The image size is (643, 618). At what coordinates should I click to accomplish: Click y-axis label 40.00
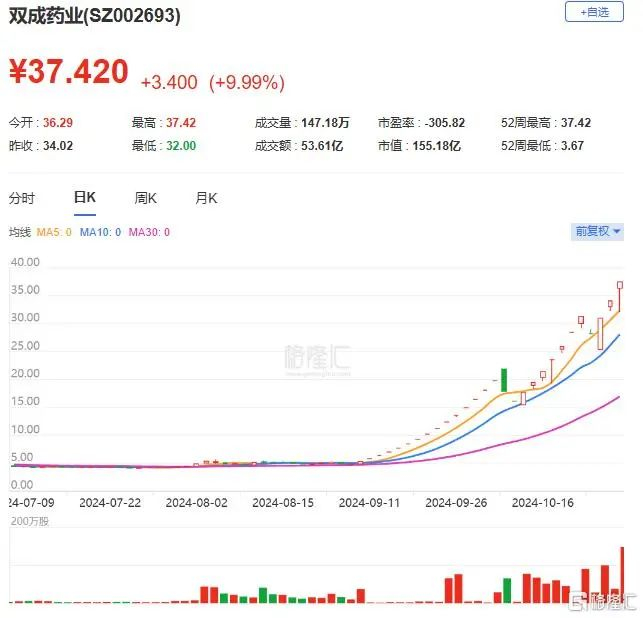point(25,262)
